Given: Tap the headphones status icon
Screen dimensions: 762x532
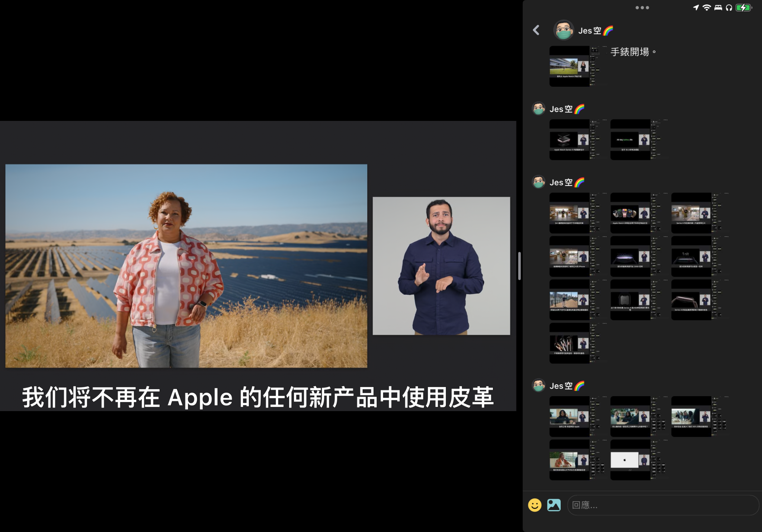Looking at the screenshot, I should click(729, 7).
